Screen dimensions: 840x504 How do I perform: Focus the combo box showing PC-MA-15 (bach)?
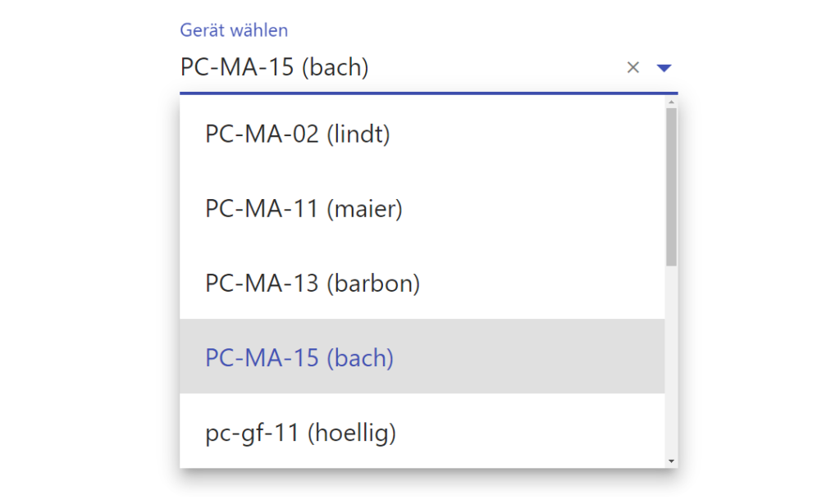394,67
